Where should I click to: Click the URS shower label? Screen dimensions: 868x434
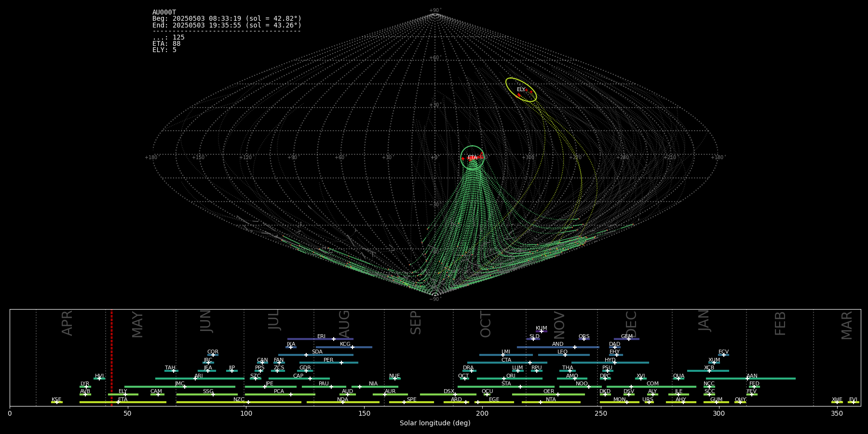(648, 400)
